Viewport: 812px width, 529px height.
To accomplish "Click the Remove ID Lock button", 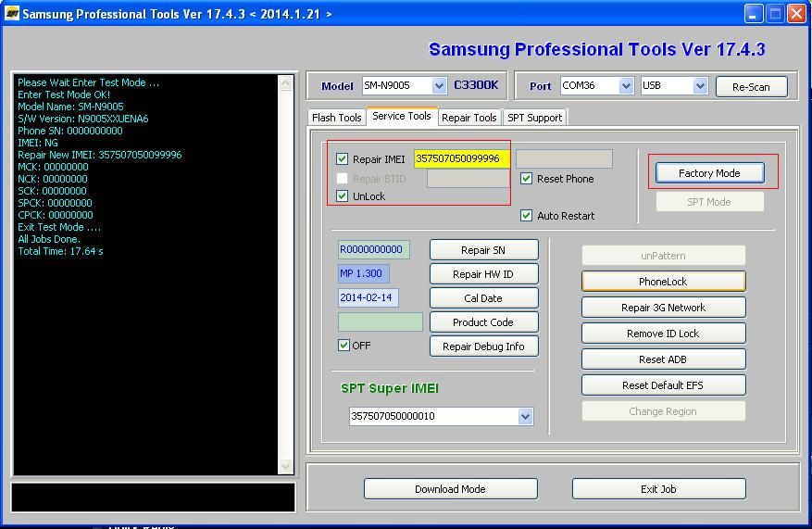I will coord(663,334).
